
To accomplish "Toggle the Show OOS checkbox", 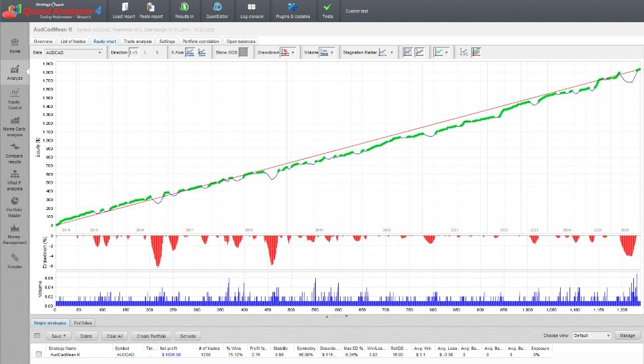I will point(244,52).
